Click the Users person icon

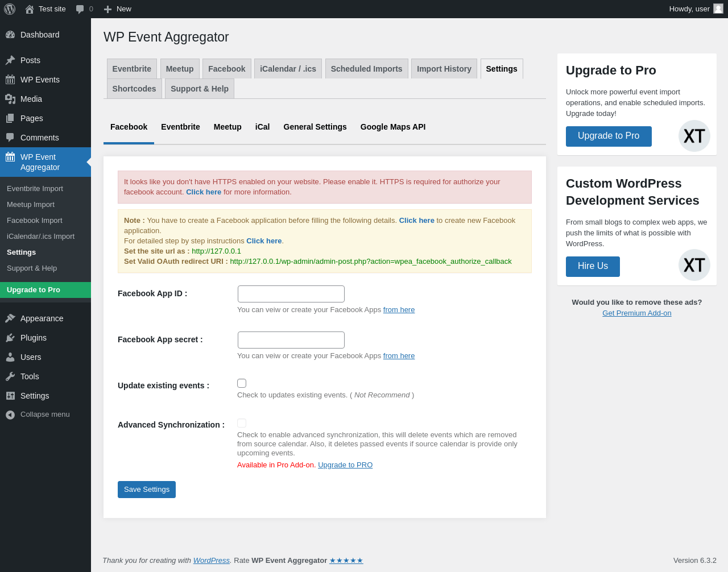10,357
